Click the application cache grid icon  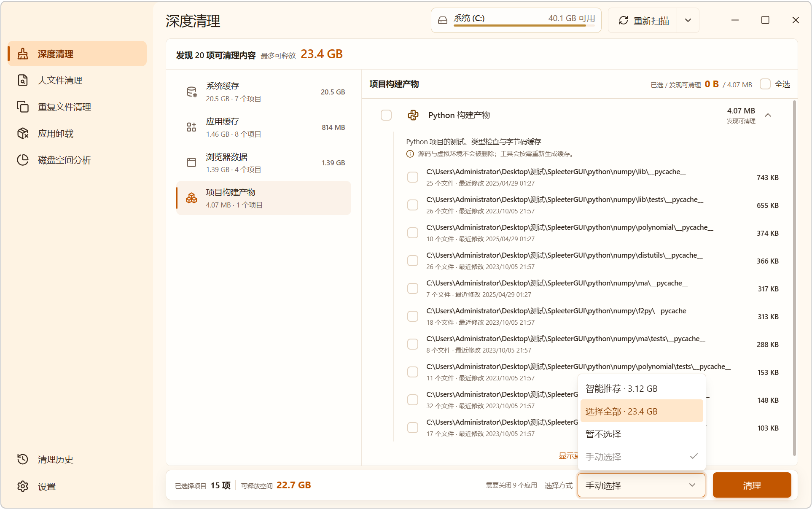pos(191,127)
